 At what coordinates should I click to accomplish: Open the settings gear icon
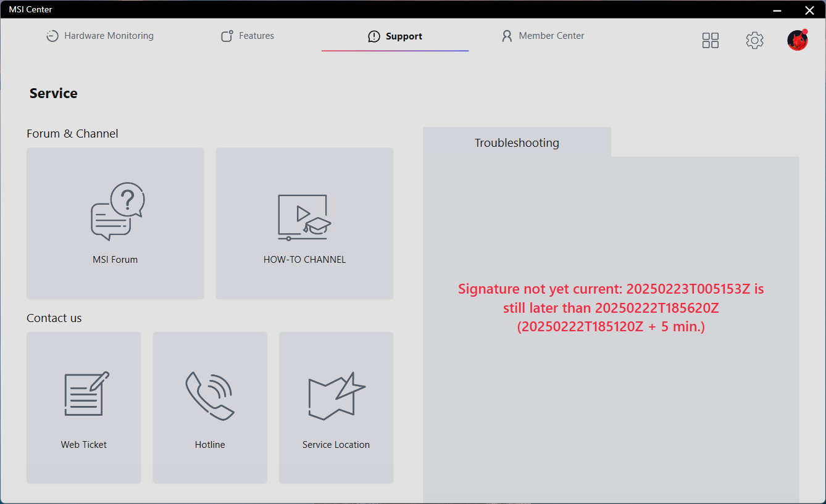pyautogui.click(x=754, y=40)
